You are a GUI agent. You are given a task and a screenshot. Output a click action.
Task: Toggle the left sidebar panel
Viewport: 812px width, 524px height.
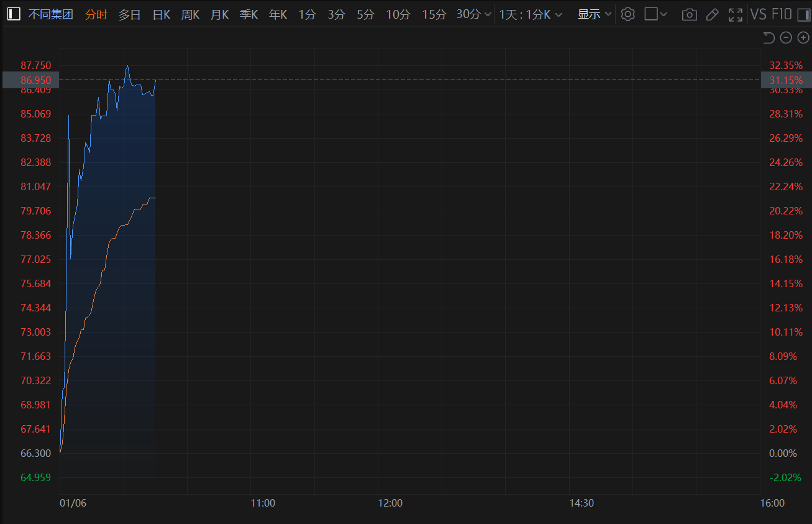point(14,14)
